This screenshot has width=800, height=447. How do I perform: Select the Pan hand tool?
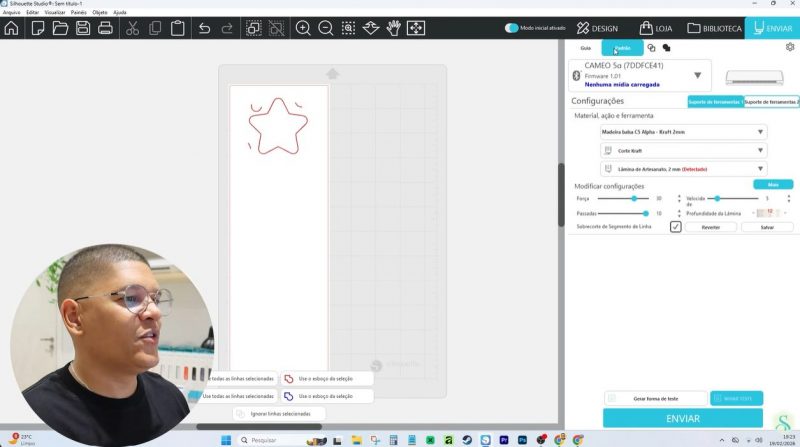[393, 28]
